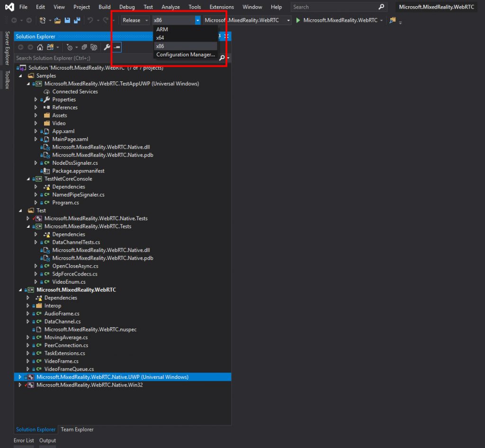Save the current file with the disk icon

point(67,20)
